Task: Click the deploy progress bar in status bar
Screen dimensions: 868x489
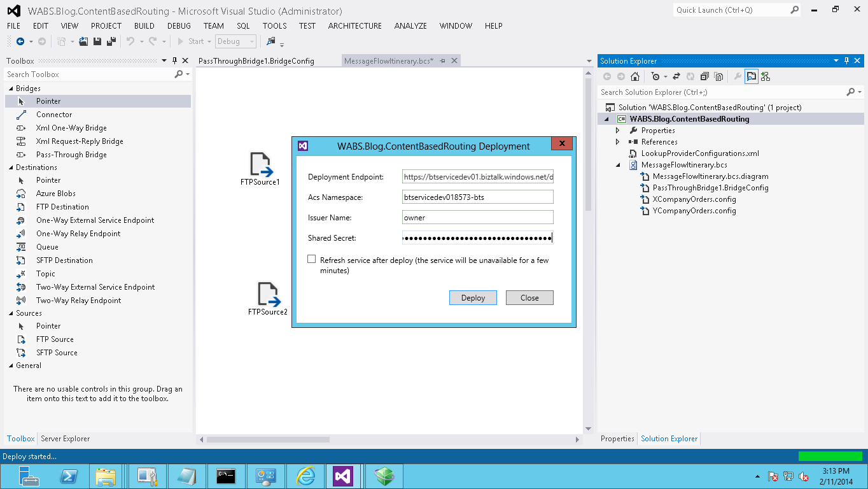Action: (x=830, y=456)
